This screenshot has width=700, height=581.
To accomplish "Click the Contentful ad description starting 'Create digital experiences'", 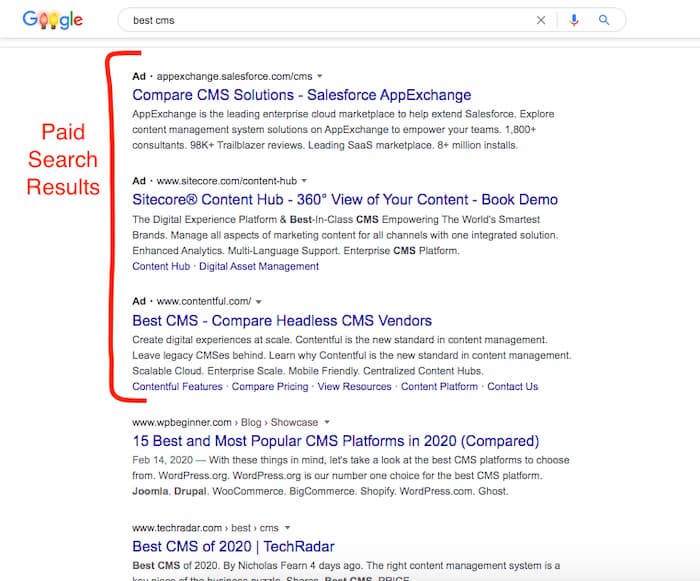I will 351,355.
